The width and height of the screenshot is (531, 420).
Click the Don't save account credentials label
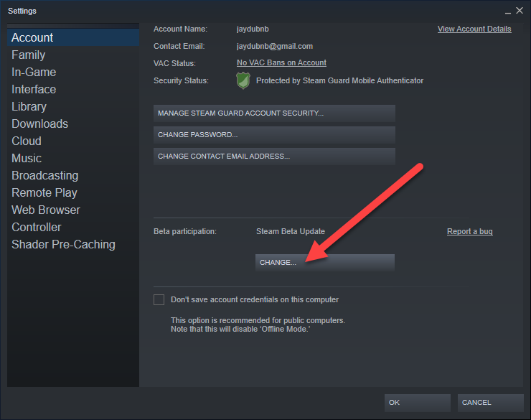(255, 300)
